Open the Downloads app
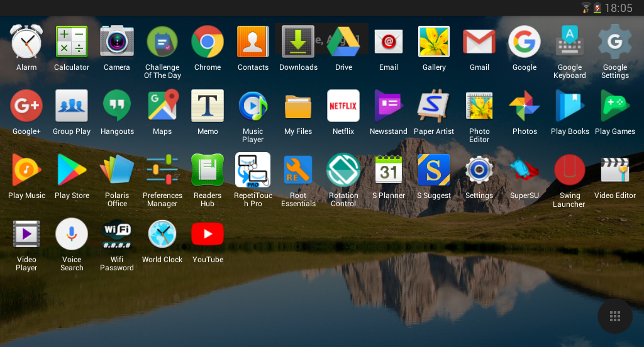This screenshot has height=347, width=644. click(x=298, y=41)
